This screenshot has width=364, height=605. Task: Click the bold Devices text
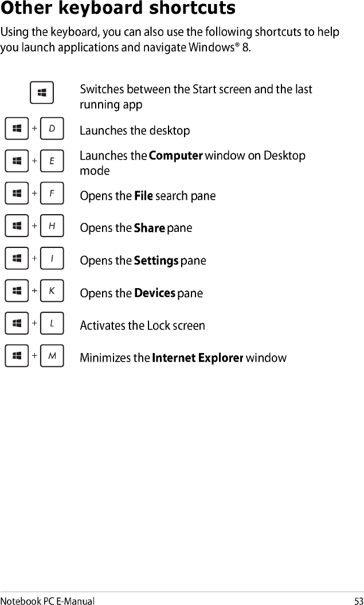(x=154, y=293)
